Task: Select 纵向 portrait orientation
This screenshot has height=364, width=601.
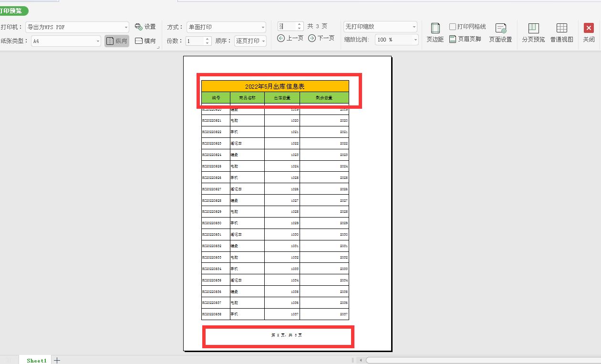Action: point(116,41)
